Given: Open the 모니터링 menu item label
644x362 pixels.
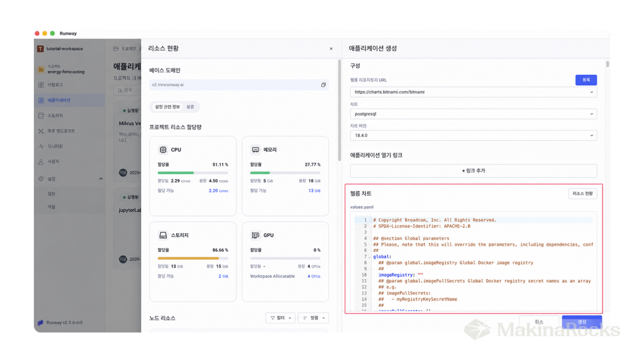Looking at the screenshot, I should (55, 146).
